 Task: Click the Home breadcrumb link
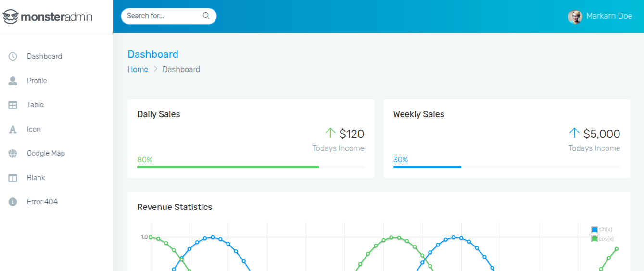coord(138,69)
